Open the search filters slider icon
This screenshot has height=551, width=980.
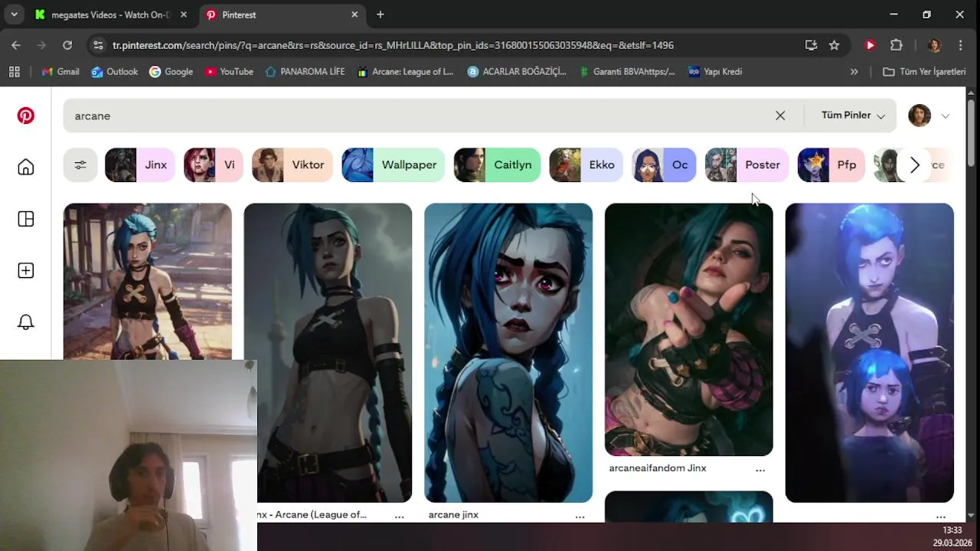[x=80, y=165]
